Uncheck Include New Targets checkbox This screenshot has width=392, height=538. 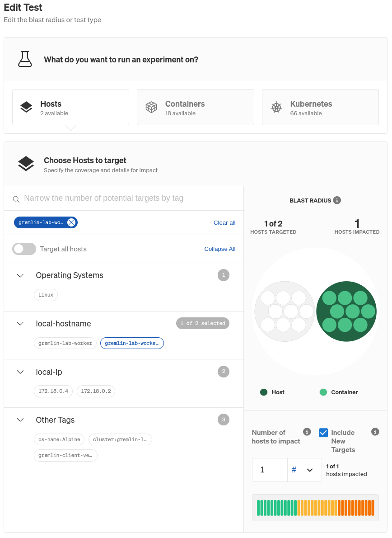(323, 433)
